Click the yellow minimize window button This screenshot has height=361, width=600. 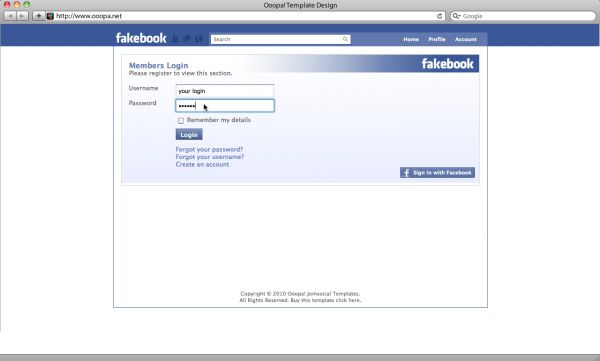point(17,5)
